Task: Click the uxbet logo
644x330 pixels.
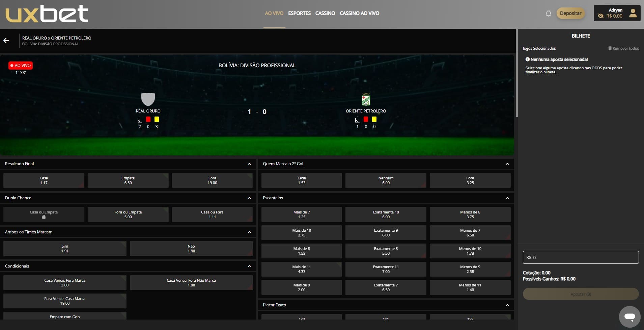Action: 47,14
